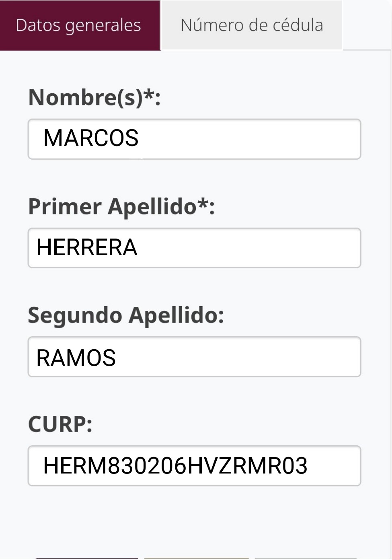392x560 pixels.
Task: Tap the Primer Apellido* label
Action: click(113, 207)
